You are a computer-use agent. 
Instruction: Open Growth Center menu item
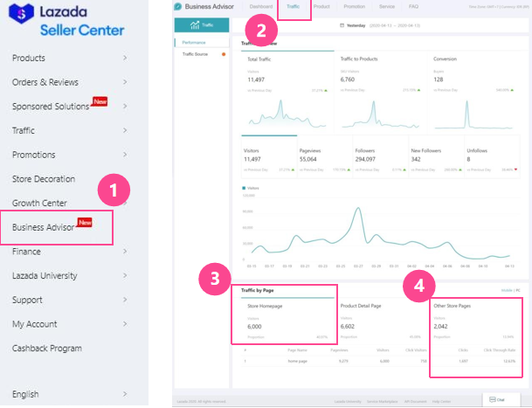pyautogui.click(x=39, y=203)
